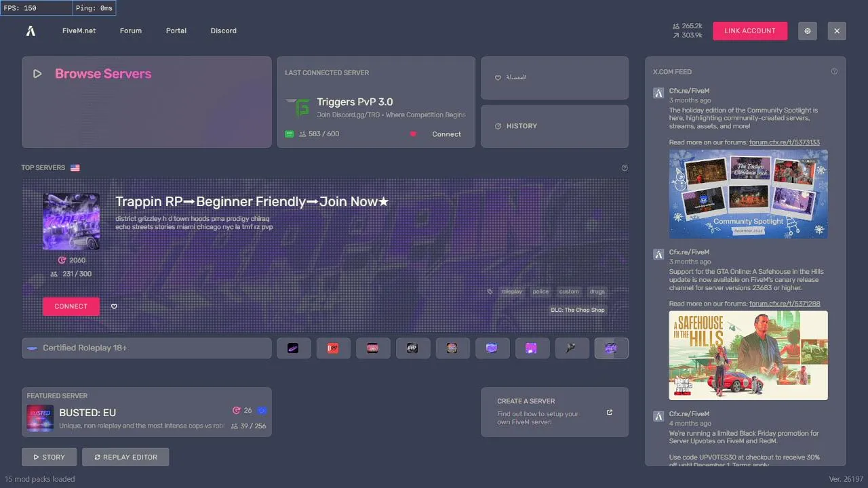This screenshot has width=868, height=488.
Task: Open the Community Spotlight feed image
Action: click(x=749, y=194)
